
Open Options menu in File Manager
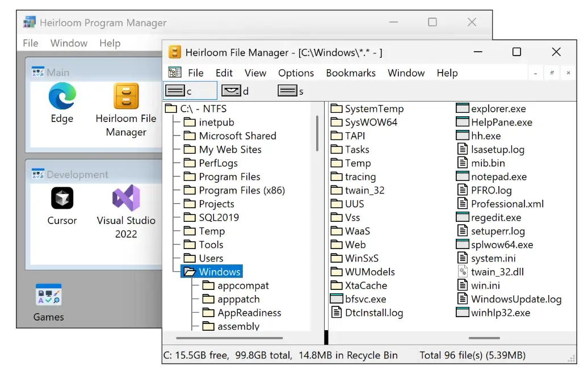pos(296,73)
